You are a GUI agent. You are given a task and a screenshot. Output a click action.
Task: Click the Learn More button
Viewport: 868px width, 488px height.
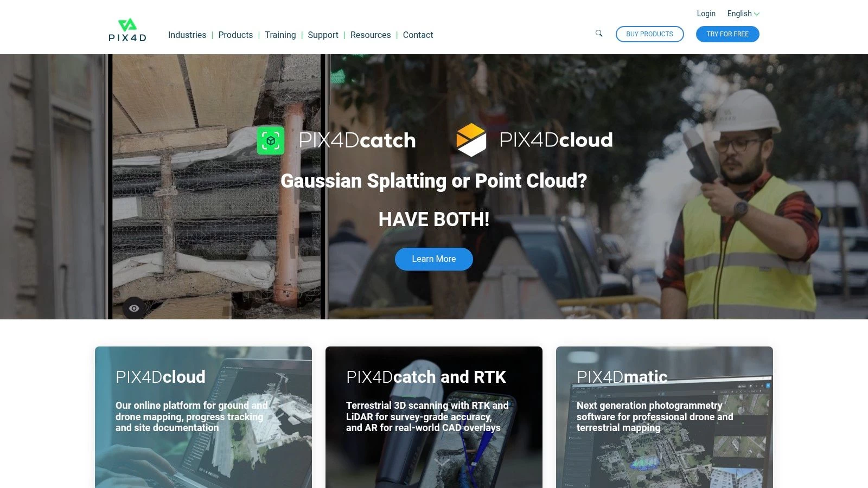coord(434,259)
